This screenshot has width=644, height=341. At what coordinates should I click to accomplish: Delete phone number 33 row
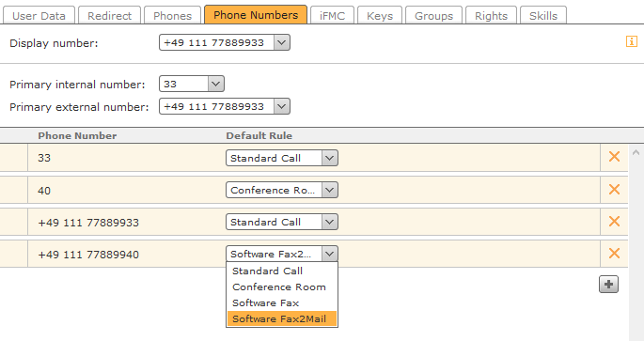click(x=614, y=156)
